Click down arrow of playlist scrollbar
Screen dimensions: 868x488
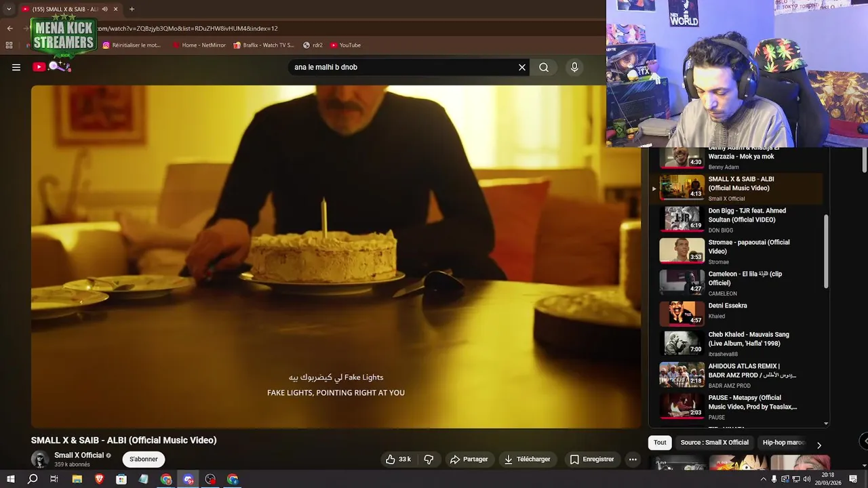[826, 424]
